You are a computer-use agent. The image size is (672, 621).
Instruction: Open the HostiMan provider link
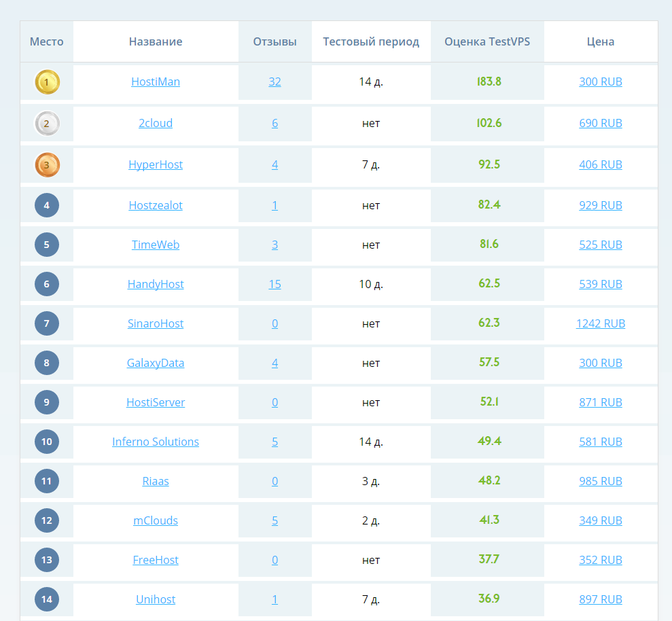pyautogui.click(x=156, y=82)
